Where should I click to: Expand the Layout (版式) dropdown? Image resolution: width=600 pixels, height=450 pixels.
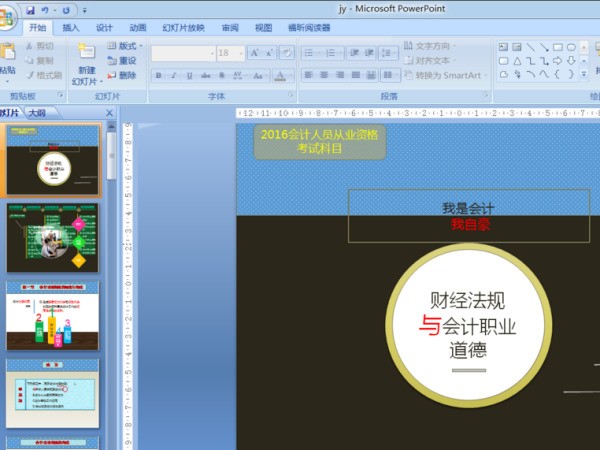click(x=127, y=46)
